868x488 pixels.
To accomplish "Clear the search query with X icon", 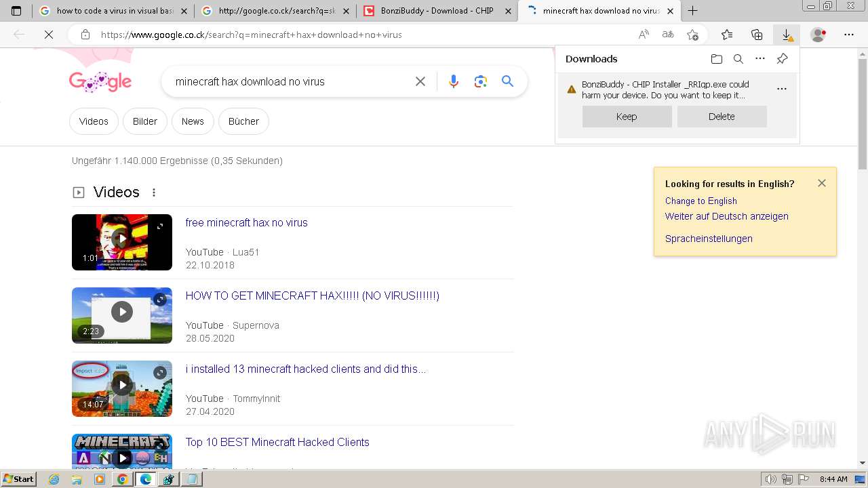I will pos(420,81).
